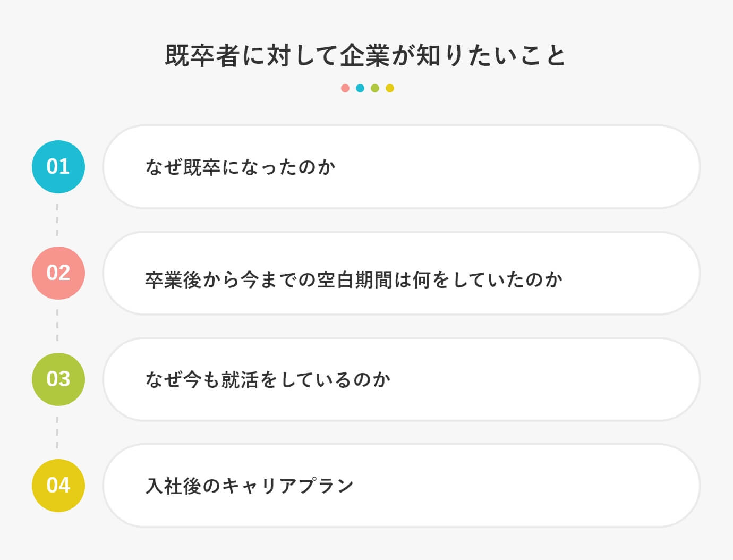Click 既卒者 in the page heading

point(202,56)
